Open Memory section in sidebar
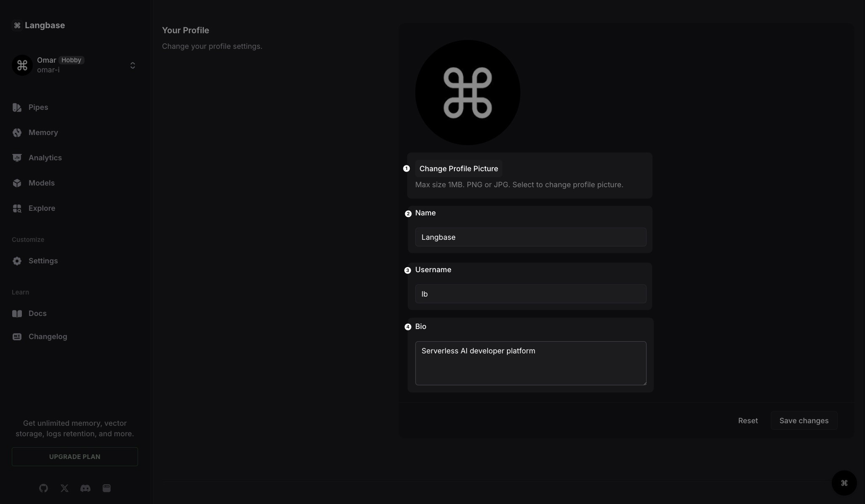865x504 pixels. [x=43, y=133]
